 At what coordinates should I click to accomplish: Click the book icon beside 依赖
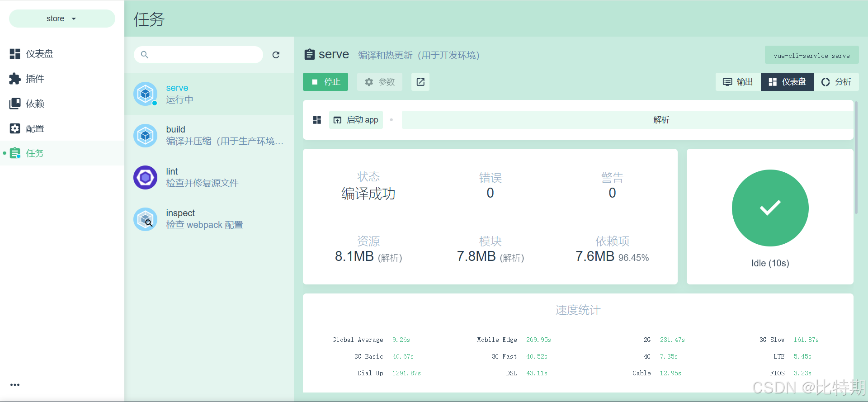coord(15,104)
